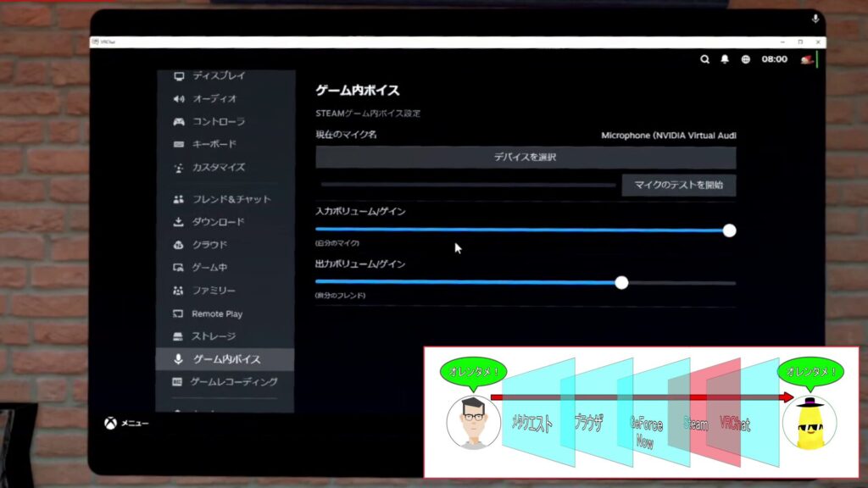
Task: Click the keyboard icon beside キーボード
Action: 179,144
